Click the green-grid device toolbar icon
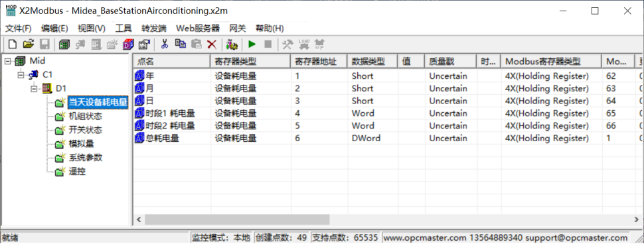 [64, 44]
